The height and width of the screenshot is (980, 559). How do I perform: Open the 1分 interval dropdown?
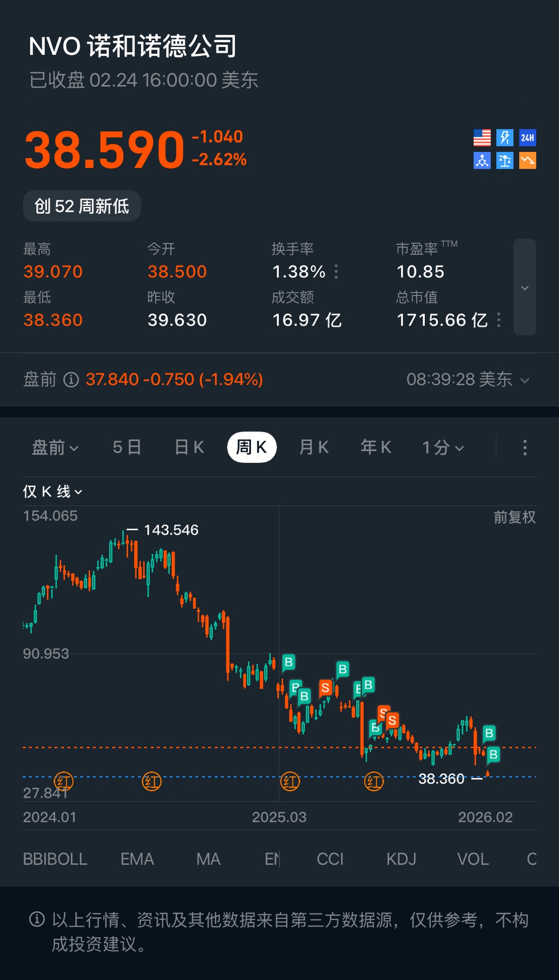coord(443,448)
